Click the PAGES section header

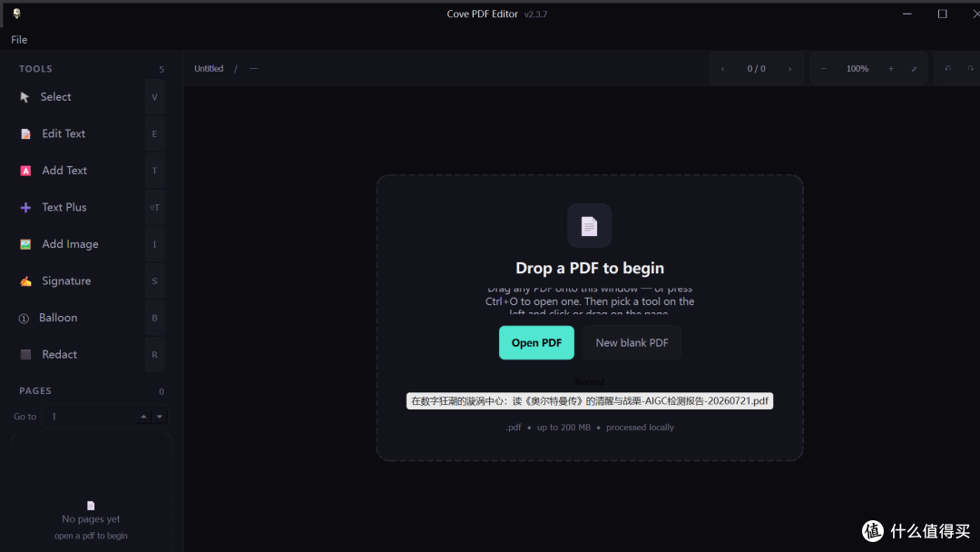click(35, 390)
